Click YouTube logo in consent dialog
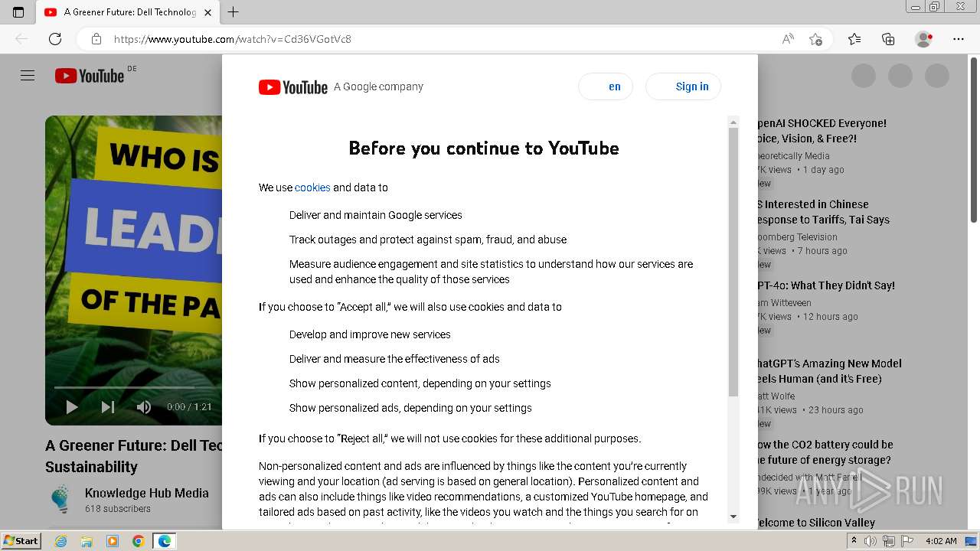This screenshot has width=980, height=551. tap(293, 87)
